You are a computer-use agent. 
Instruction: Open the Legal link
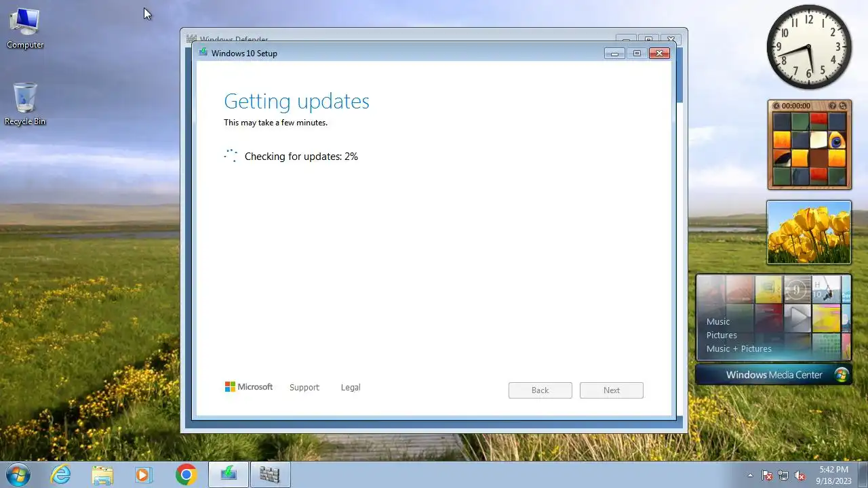pyautogui.click(x=351, y=388)
